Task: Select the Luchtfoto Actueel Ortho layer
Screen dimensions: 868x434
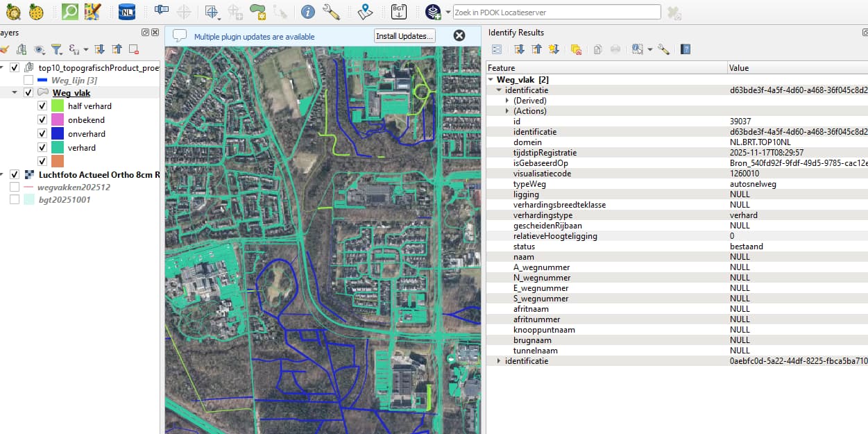Action: [99, 174]
